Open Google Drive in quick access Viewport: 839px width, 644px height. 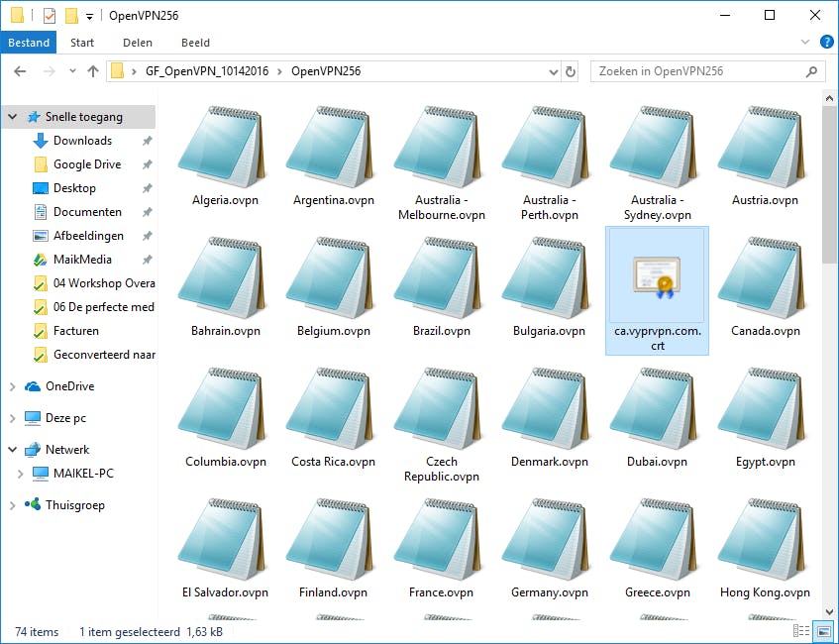(87, 164)
